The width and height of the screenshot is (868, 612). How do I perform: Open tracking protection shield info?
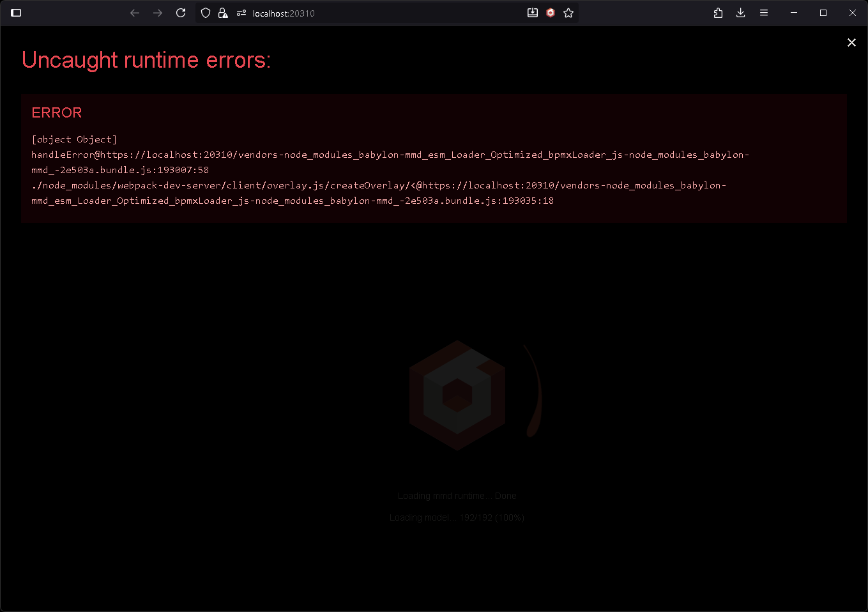(x=206, y=13)
